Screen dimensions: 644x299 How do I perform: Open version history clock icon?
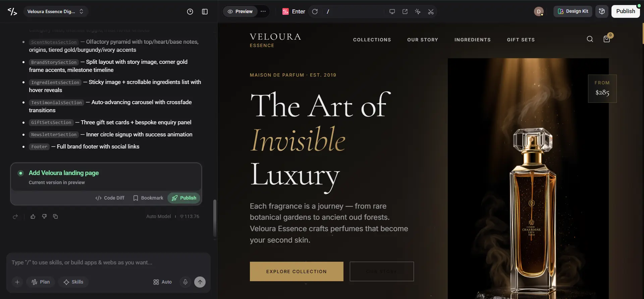click(x=190, y=11)
